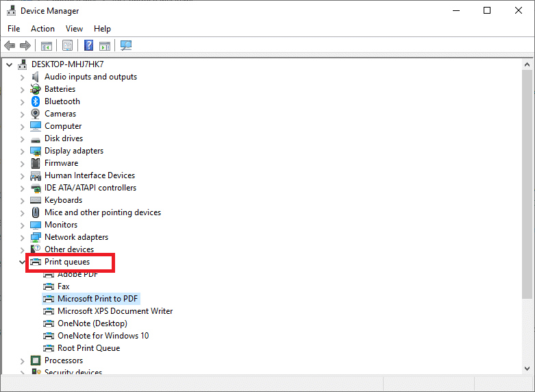Click the vertical scrollbar down arrow
Image resolution: width=535 pixels, height=392 pixels.
527,369
